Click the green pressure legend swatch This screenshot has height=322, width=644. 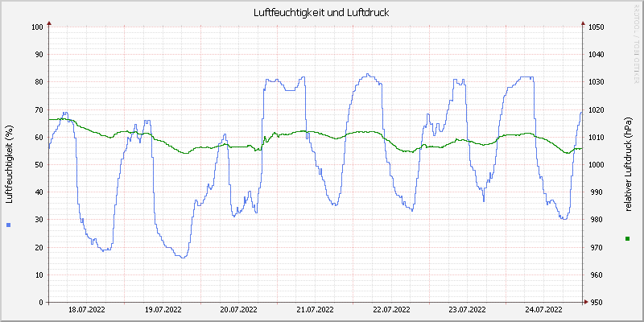click(627, 238)
